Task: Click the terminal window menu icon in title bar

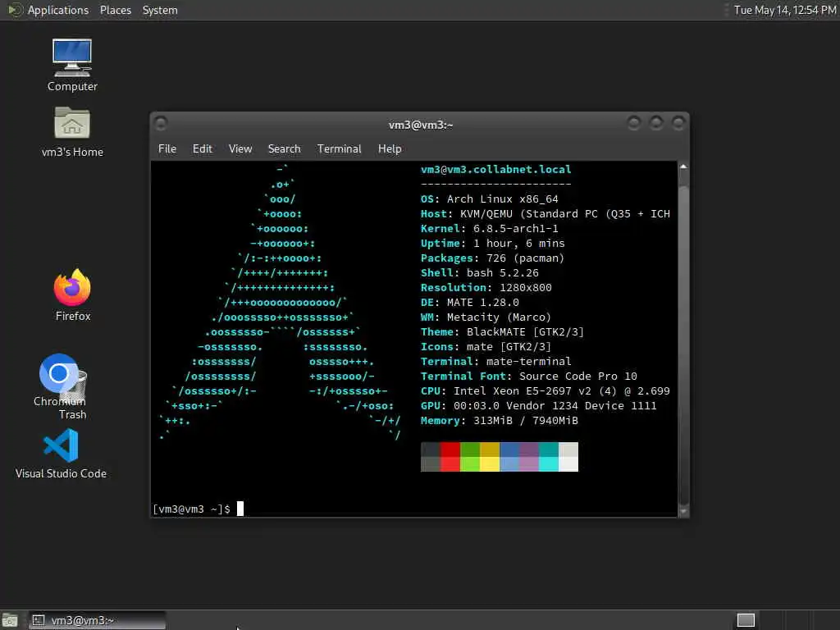Action: 161,124
